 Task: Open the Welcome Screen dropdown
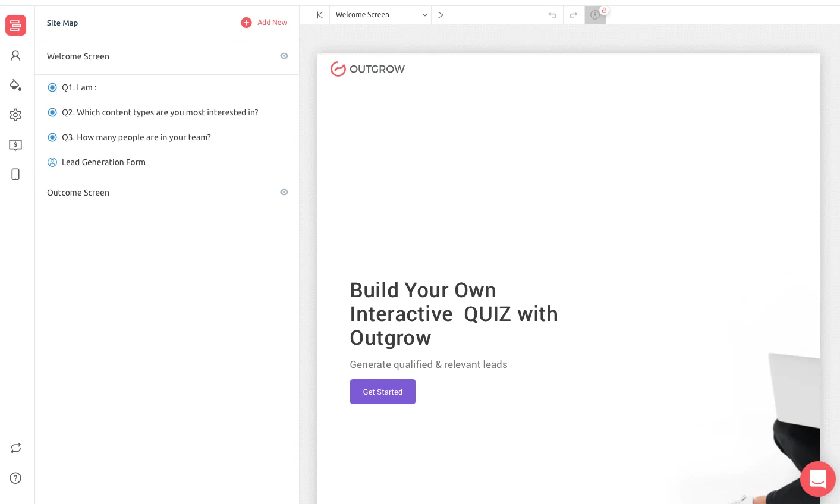381,15
